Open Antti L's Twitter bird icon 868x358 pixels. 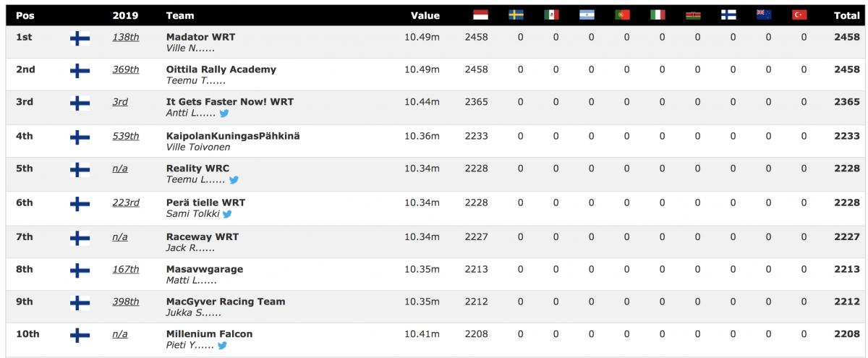[224, 114]
